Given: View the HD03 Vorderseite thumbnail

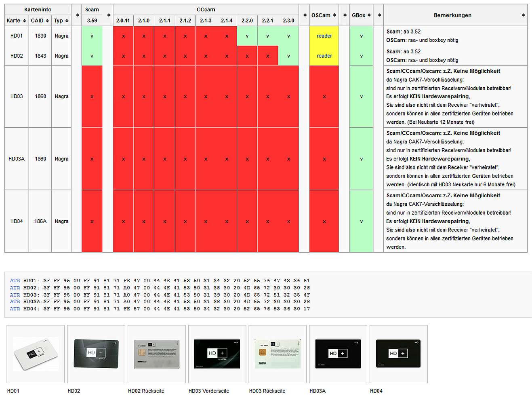Looking at the screenshot, I should click(x=217, y=354).
